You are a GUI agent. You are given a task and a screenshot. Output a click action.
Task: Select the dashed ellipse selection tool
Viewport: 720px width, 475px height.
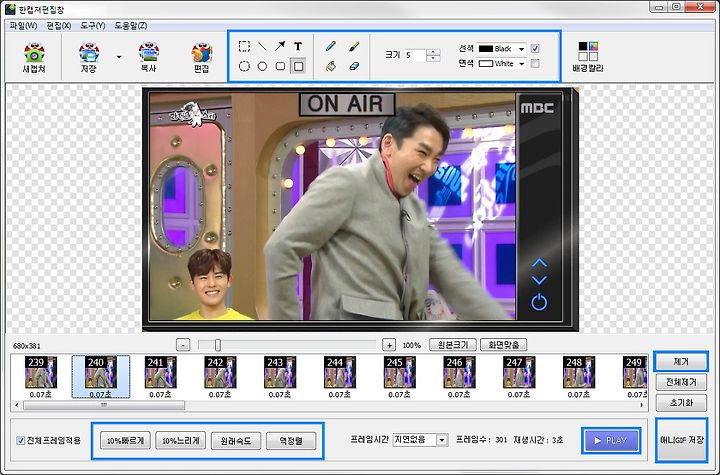[244, 66]
